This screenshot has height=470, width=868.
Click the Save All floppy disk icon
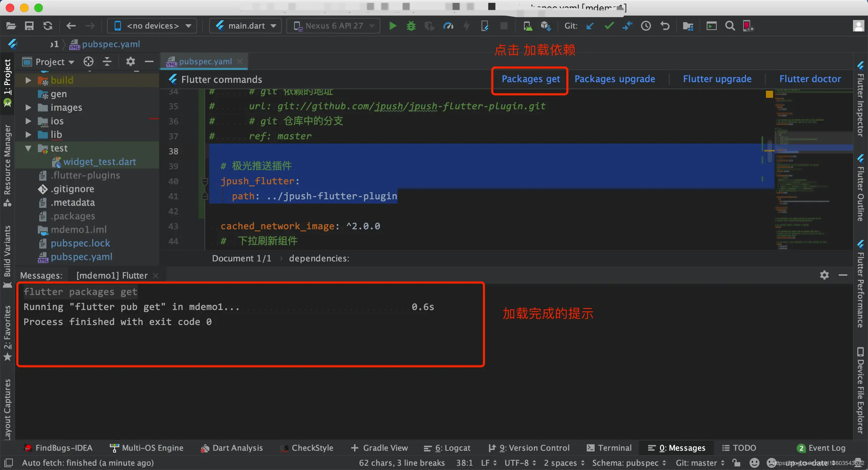[x=29, y=26]
